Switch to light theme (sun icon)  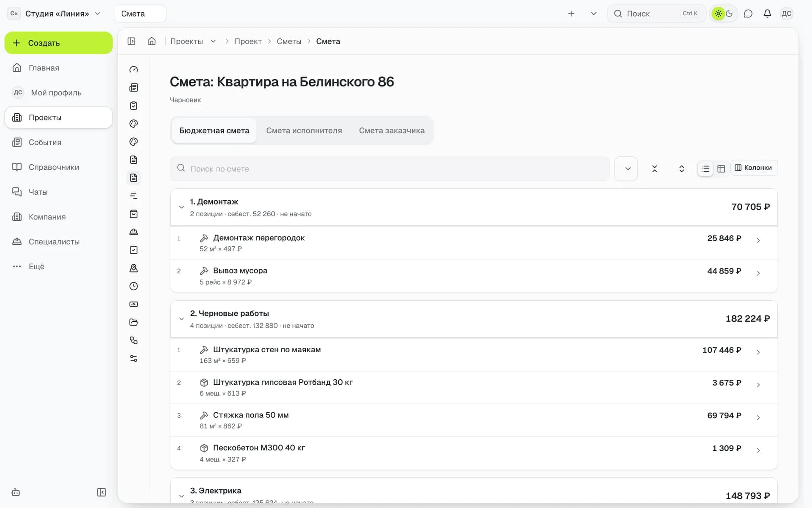[718, 14]
